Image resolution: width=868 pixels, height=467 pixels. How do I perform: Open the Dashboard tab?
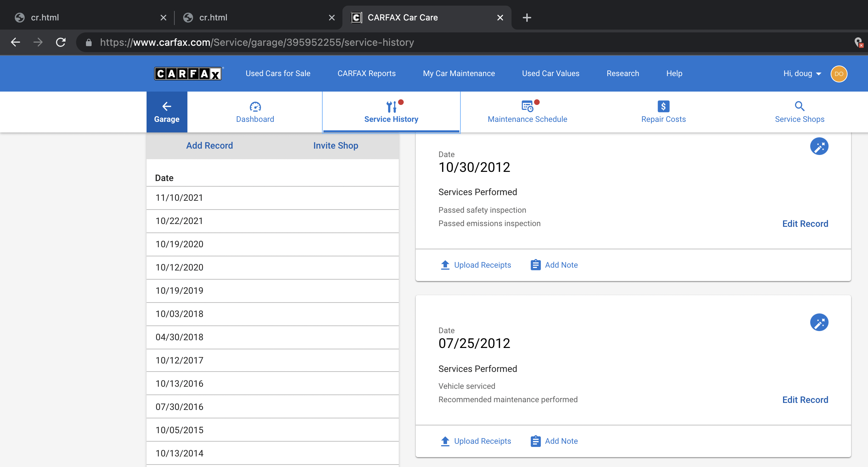(x=255, y=112)
